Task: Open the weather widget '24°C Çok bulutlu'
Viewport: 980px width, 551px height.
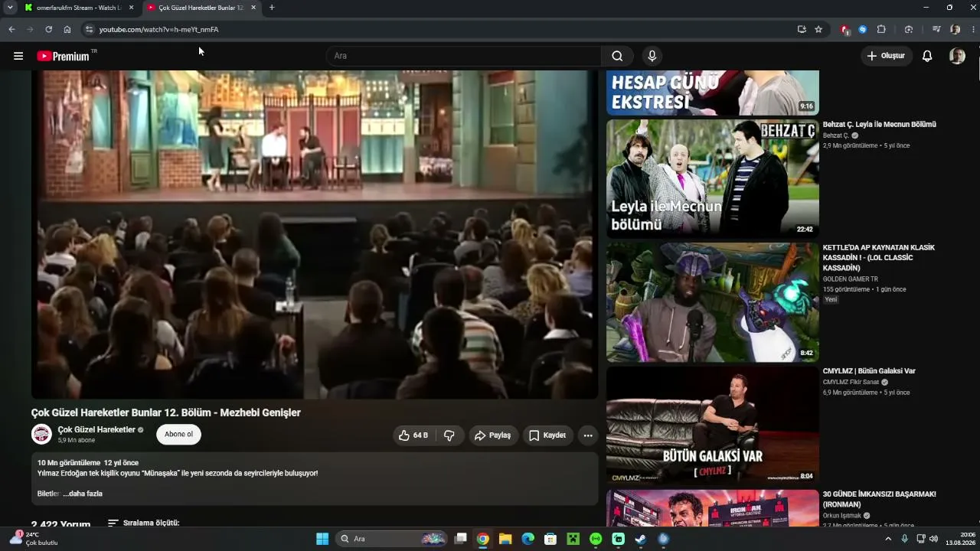Action: [34, 539]
